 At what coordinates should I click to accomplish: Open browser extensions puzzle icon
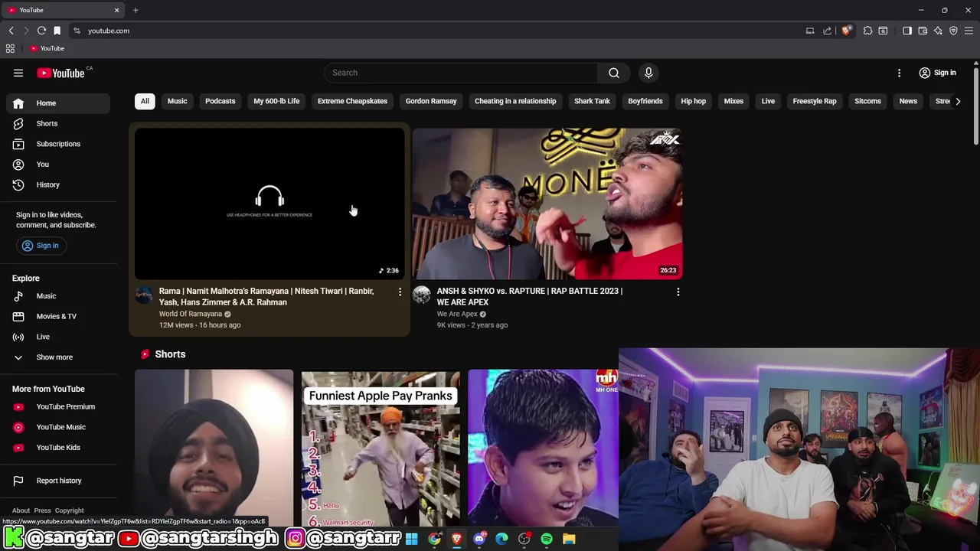pos(867,31)
